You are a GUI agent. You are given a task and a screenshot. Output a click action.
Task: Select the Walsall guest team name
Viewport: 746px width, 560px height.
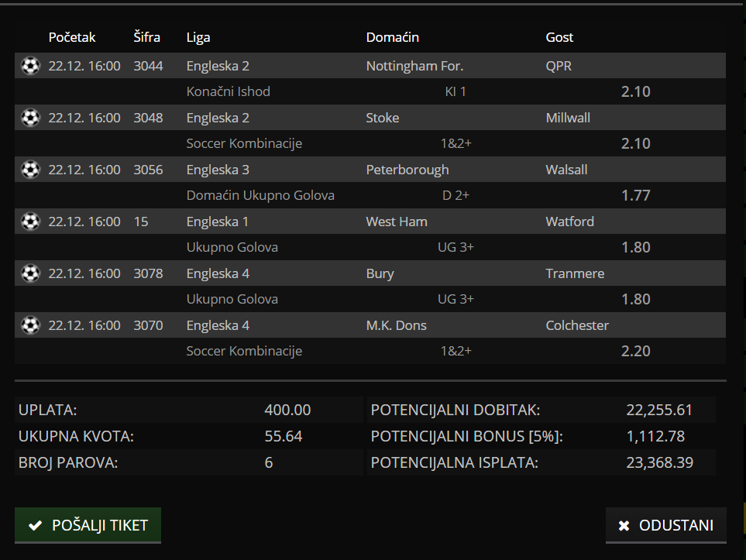(x=566, y=170)
